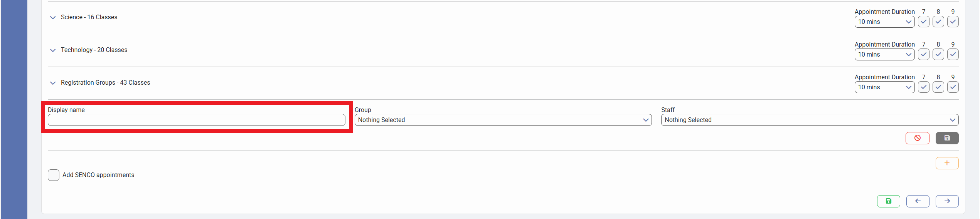
Task: Toggle Year 9 checkbox for Registration Groups
Action: [953, 87]
